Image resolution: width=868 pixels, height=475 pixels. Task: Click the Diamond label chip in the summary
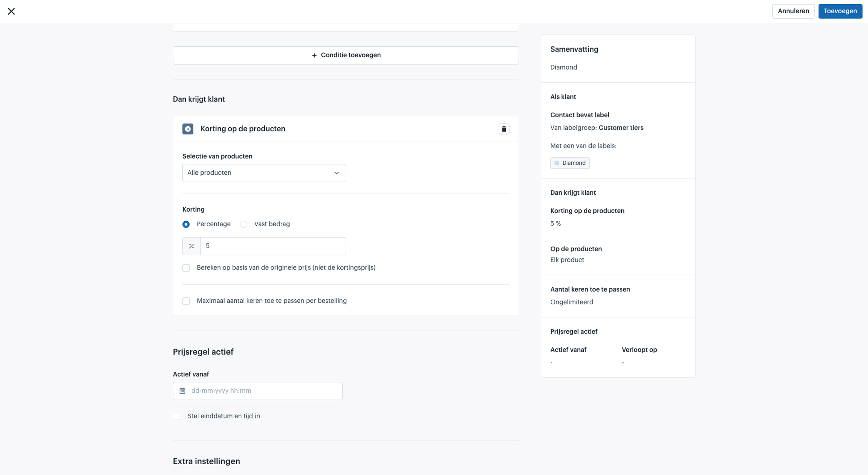point(570,163)
